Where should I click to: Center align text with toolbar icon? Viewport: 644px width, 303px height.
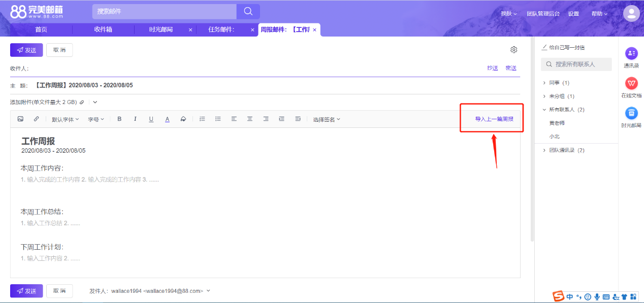(249, 119)
